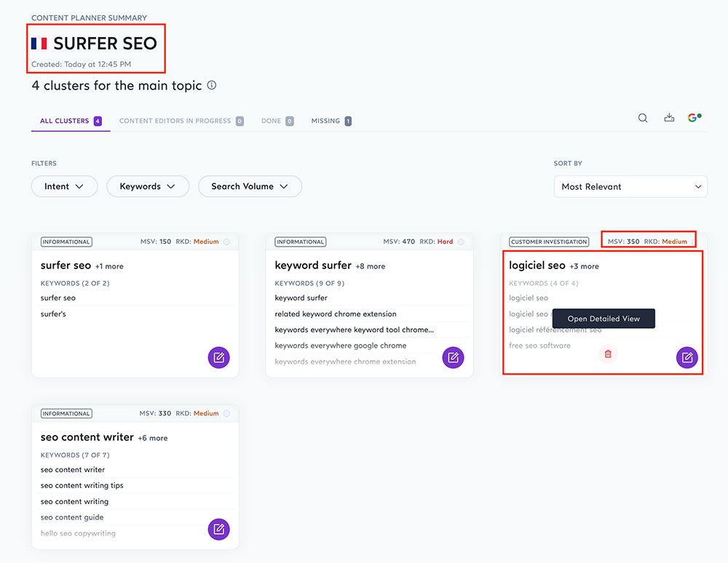This screenshot has width=728, height=563.
Task: Open editor for surfer seo cluster
Action: pyautogui.click(x=218, y=358)
